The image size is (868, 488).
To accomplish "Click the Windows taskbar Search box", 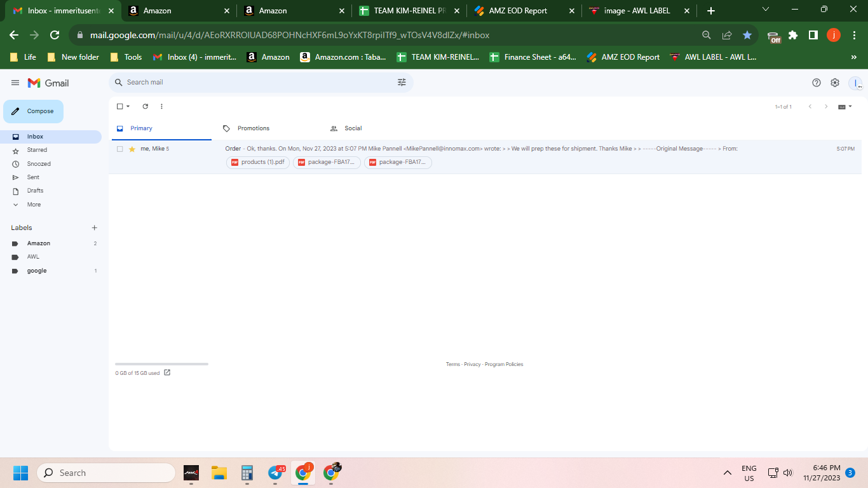I will [106, 473].
